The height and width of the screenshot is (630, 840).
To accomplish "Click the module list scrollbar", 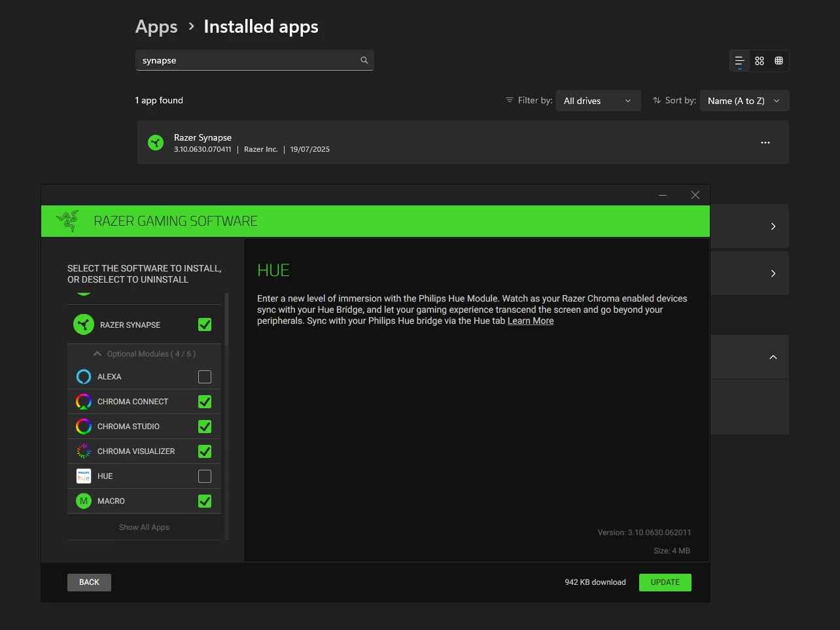I will [226, 319].
